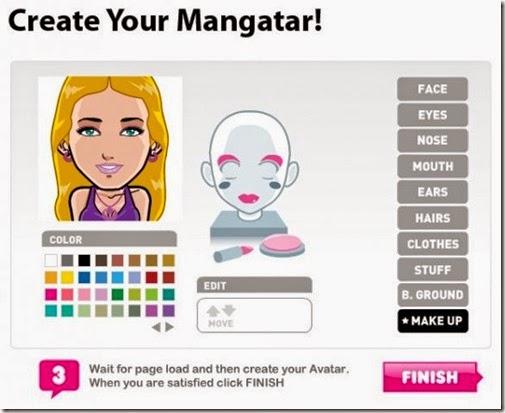Open the MOUTH category
The image size is (505, 413).
[432, 166]
